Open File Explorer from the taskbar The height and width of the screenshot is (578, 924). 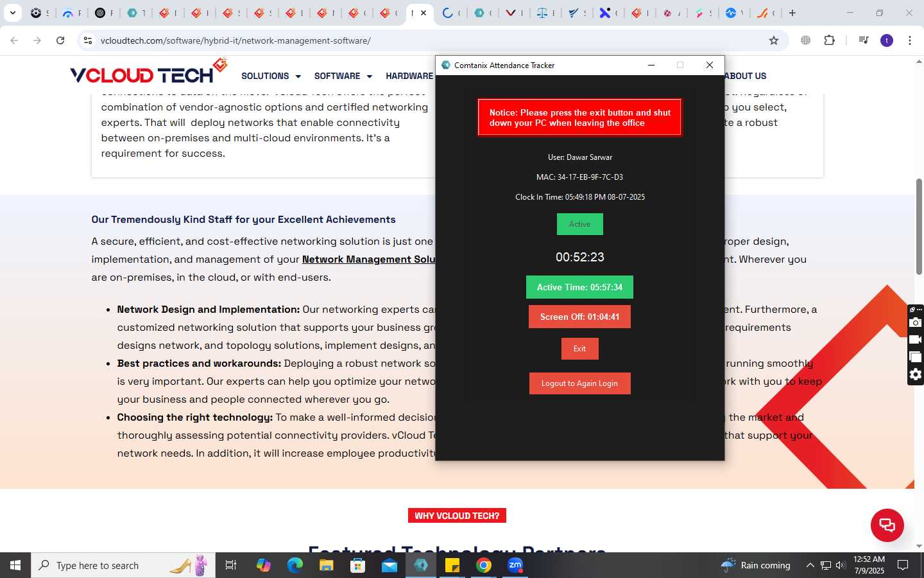click(327, 565)
